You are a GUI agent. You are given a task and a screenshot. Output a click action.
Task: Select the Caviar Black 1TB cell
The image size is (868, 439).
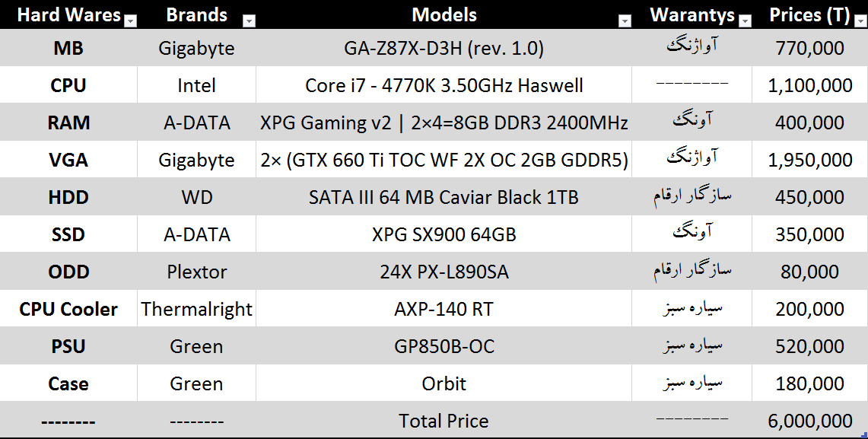(x=444, y=198)
